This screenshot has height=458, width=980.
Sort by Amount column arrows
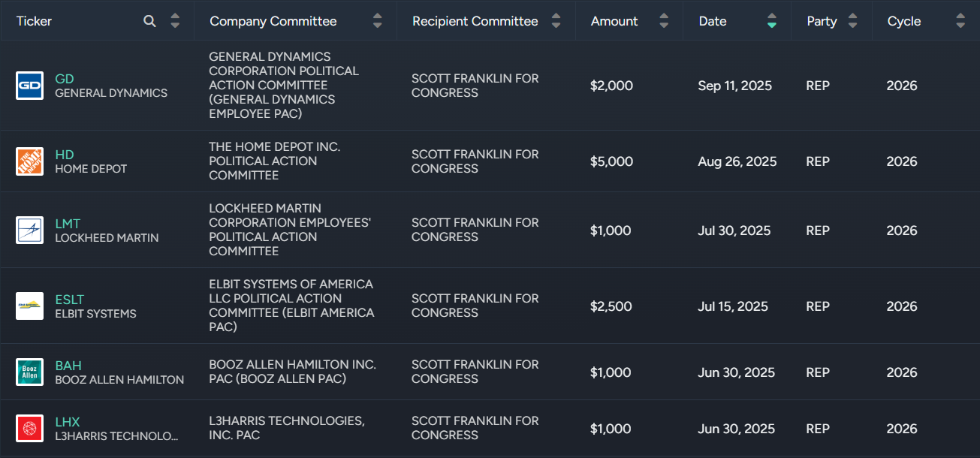pos(664,21)
